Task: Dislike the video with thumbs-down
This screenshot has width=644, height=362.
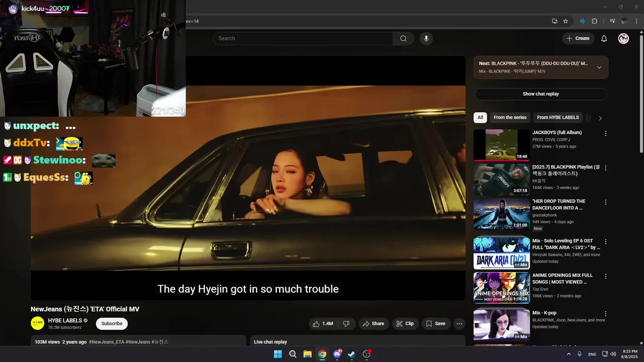Action: pyautogui.click(x=346, y=324)
